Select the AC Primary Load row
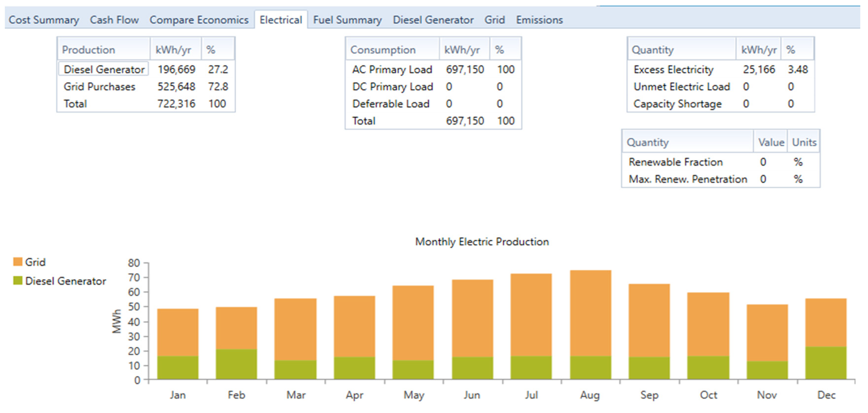 tap(392, 70)
